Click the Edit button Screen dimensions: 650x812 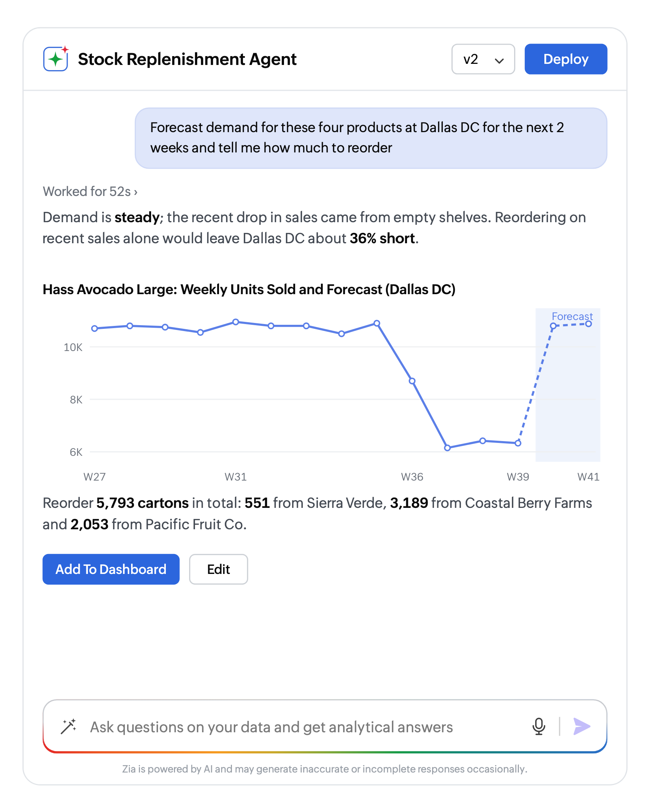click(218, 569)
